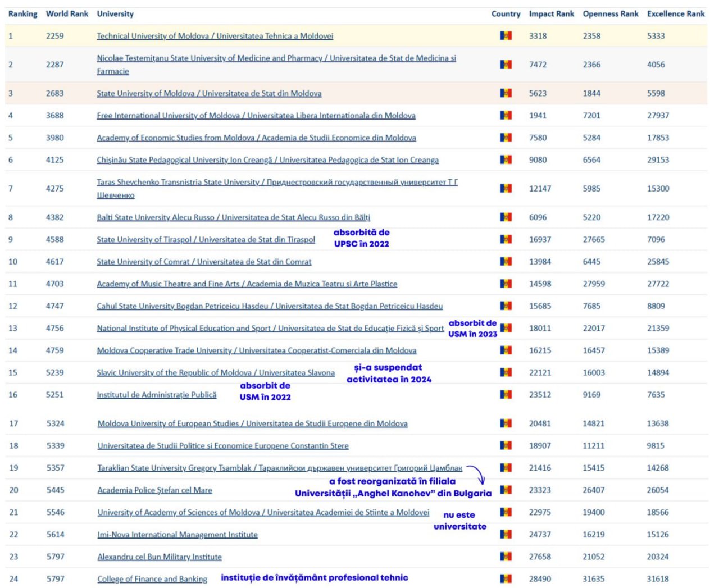Open Taraklian State University Gregory Tsamblak link
719x588 pixels.
(280, 468)
